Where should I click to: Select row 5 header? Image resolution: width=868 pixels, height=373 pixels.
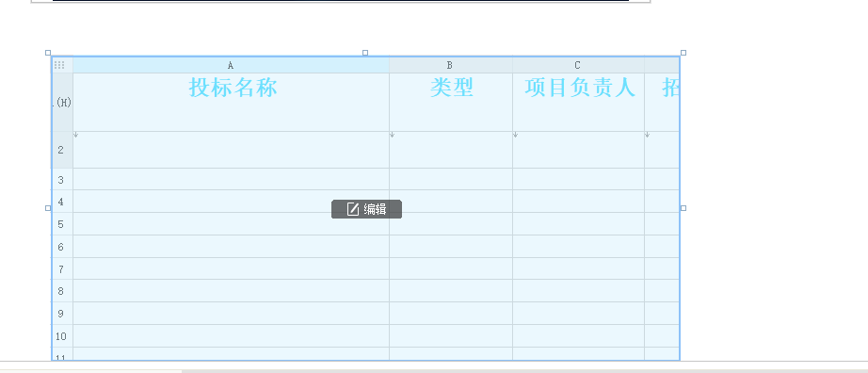(x=62, y=224)
